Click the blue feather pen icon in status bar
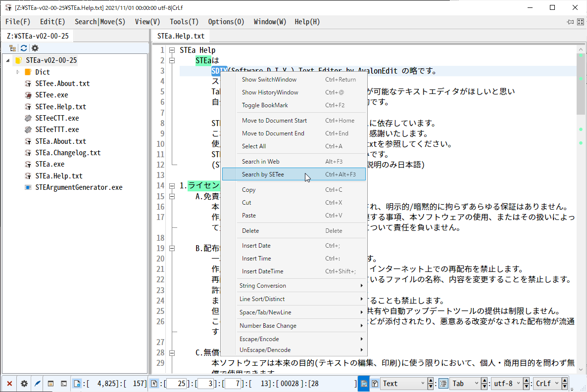 tap(38, 384)
